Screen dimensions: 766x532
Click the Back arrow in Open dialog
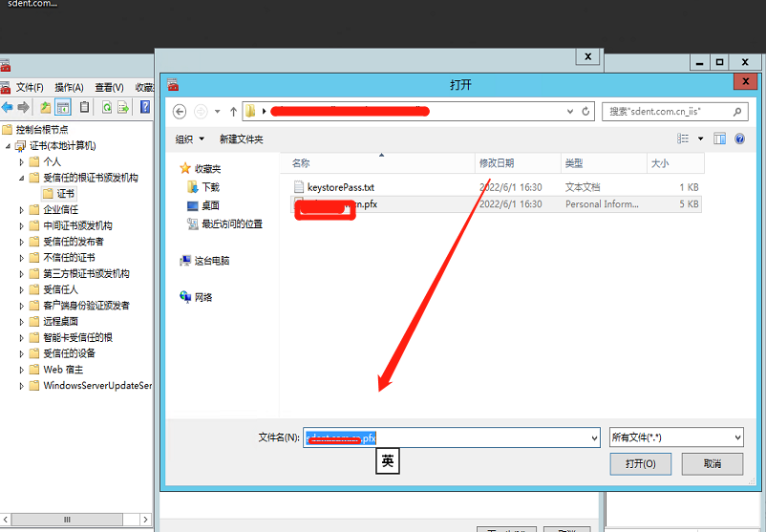pos(180,112)
